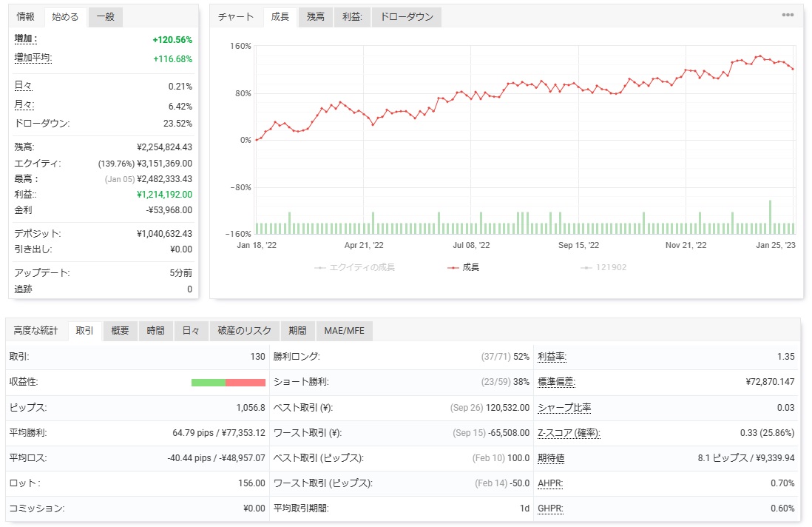Click the ¥2,482,333.43 highest value
812x527 pixels.
click(165, 179)
